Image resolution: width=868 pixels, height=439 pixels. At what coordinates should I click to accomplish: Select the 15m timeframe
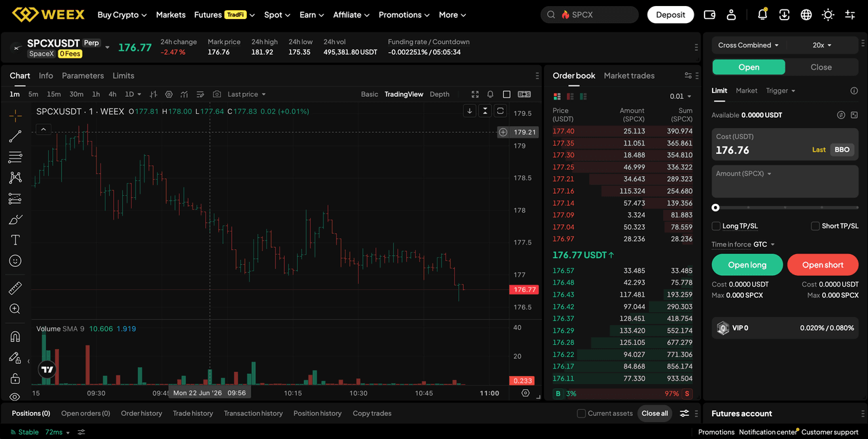point(54,94)
